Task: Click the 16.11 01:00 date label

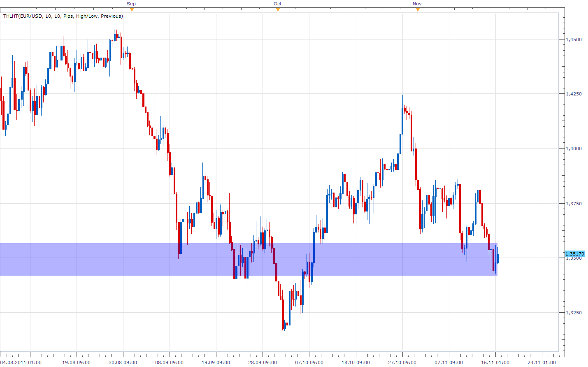Action: (x=495, y=362)
